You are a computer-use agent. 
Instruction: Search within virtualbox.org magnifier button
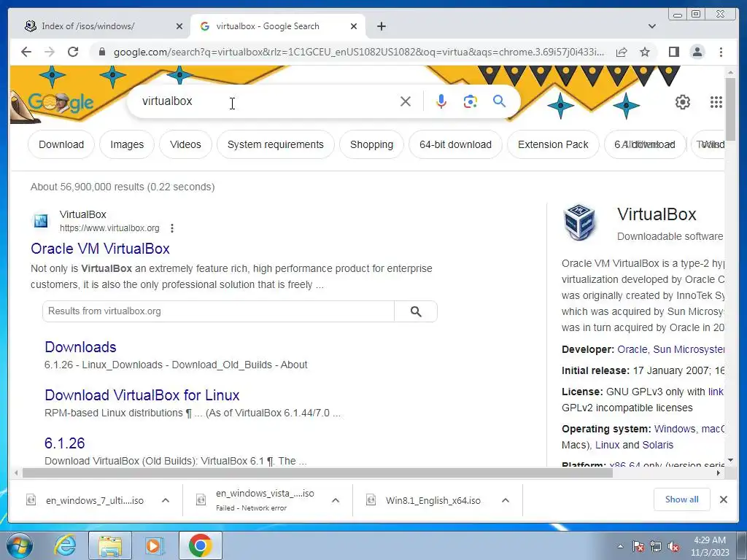point(416,311)
